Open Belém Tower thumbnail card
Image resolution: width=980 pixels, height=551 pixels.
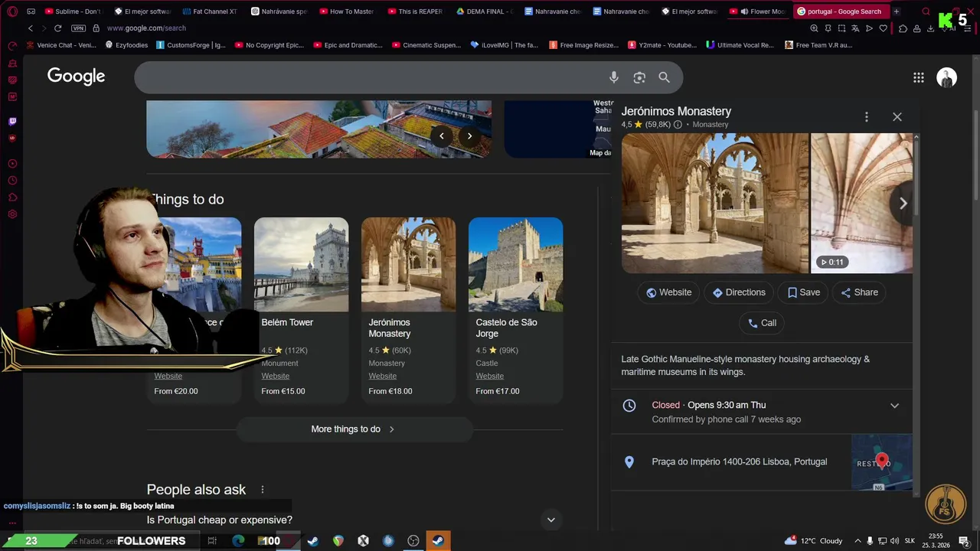click(x=301, y=265)
